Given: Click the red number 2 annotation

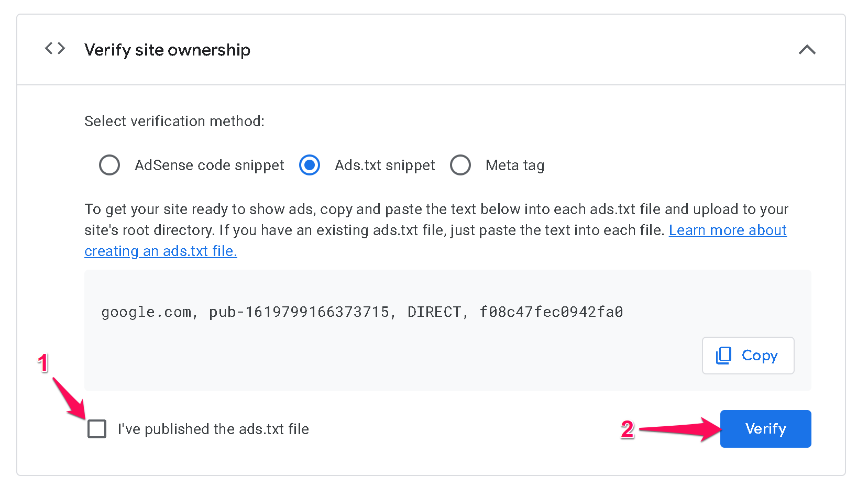Looking at the screenshot, I should (x=627, y=429).
